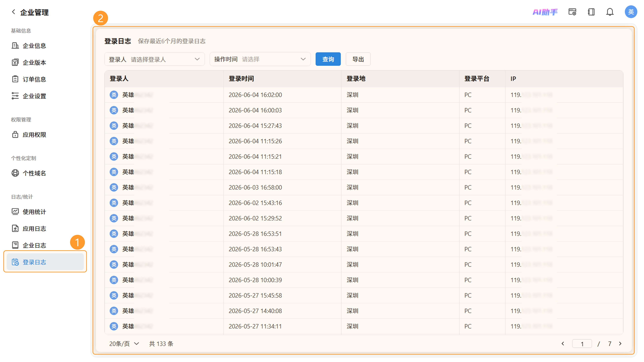Go back using the arrow beside 企业管理
644x362 pixels.
coord(13,12)
